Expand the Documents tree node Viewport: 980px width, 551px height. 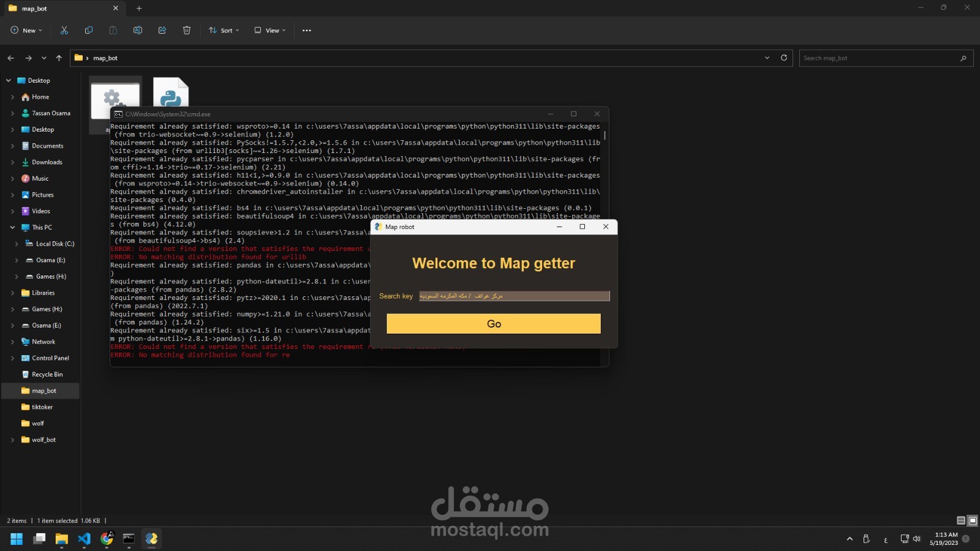tap(12, 146)
